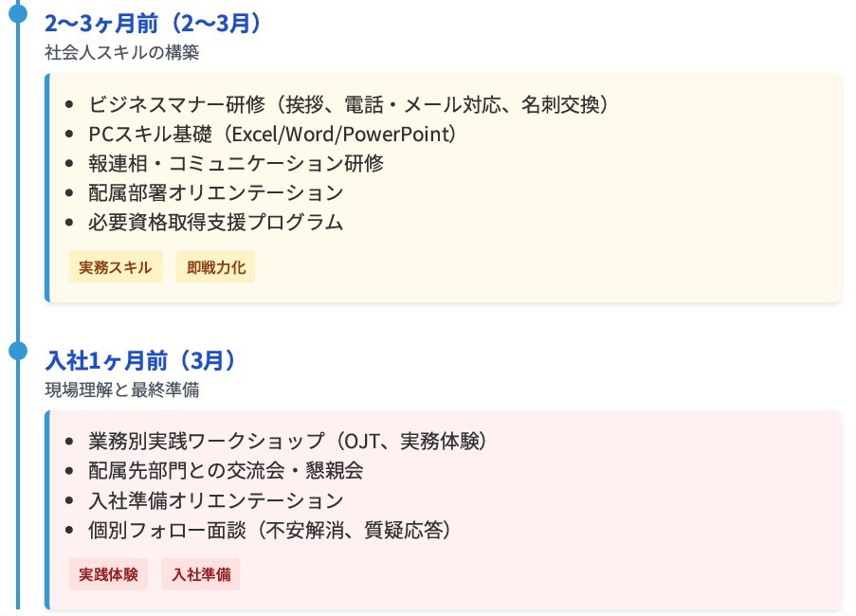
Task: Click the 入社準備 tag
Action: click(x=201, y=574)
